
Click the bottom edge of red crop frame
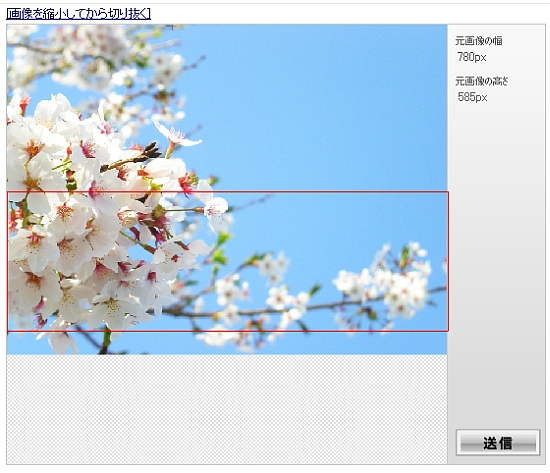coord(228,331)
